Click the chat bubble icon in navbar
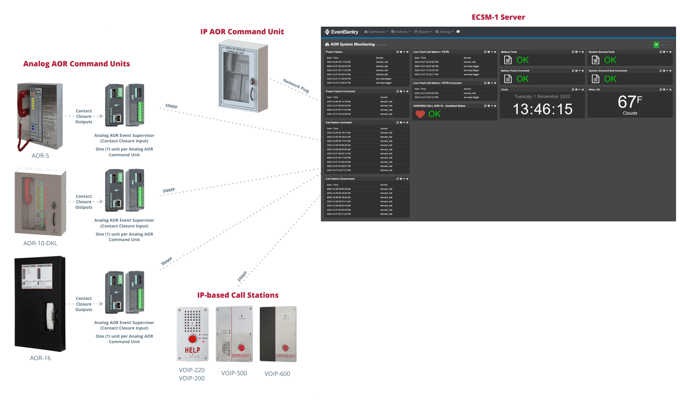The height and width of the screenshot is (404, 680). click(458, 32)
